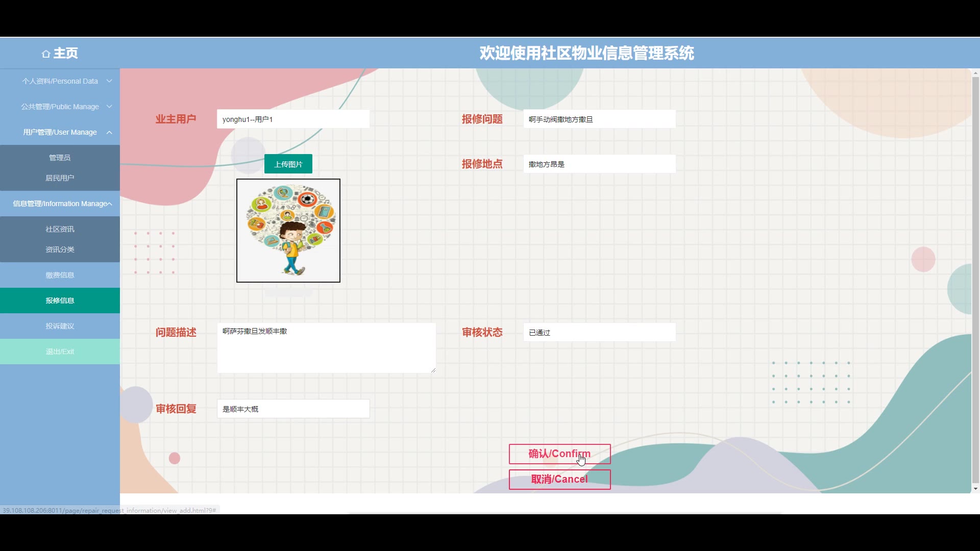Click 退出/Exit to log out
The height and width of the screenshot is (551, 980).
[x=60, y=352]
